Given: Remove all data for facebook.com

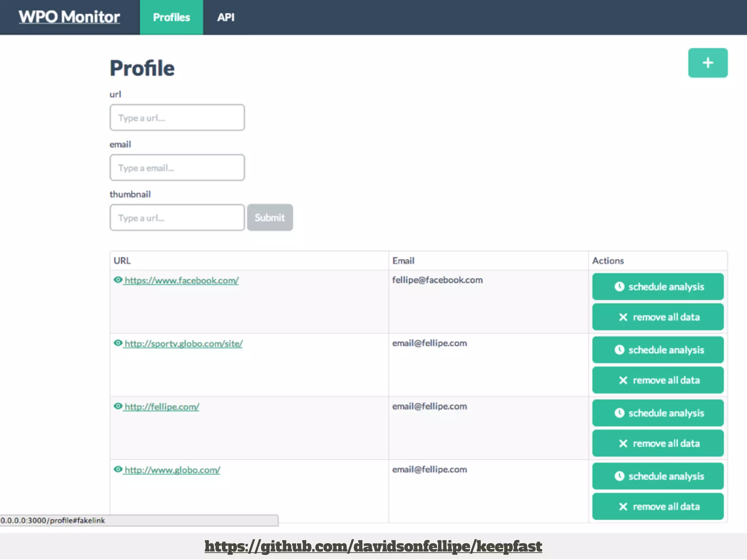Looking at the screenshot, I should tap(658, 317).
